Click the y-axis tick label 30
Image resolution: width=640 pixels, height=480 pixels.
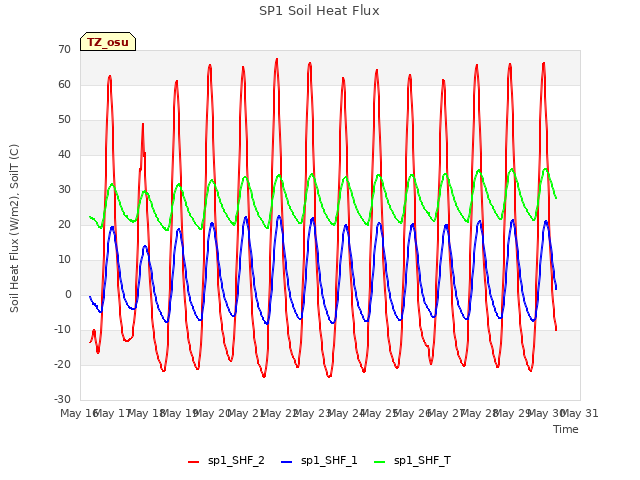click(64, 189)
